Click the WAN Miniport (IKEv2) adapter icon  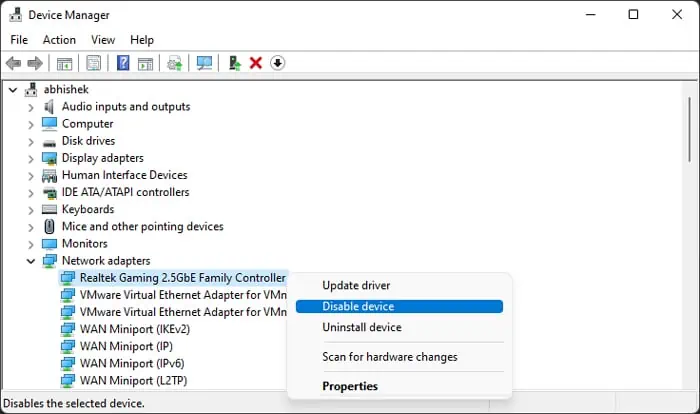(67, 329)
